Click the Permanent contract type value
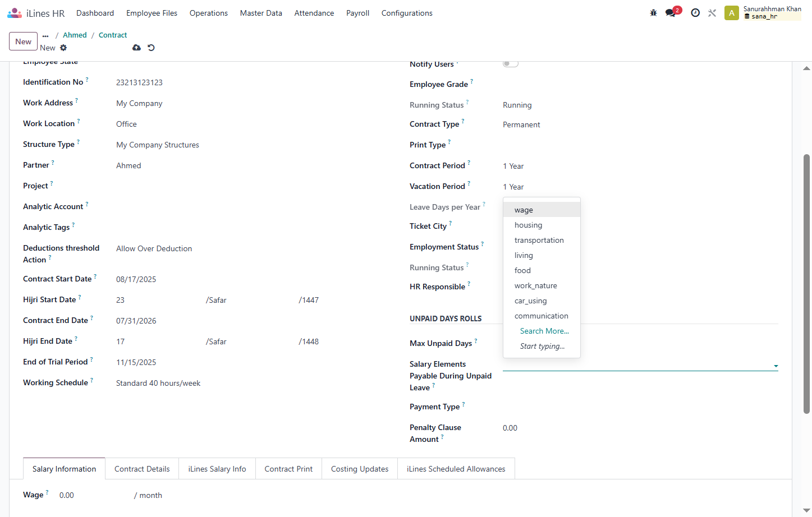 (521, 124)
